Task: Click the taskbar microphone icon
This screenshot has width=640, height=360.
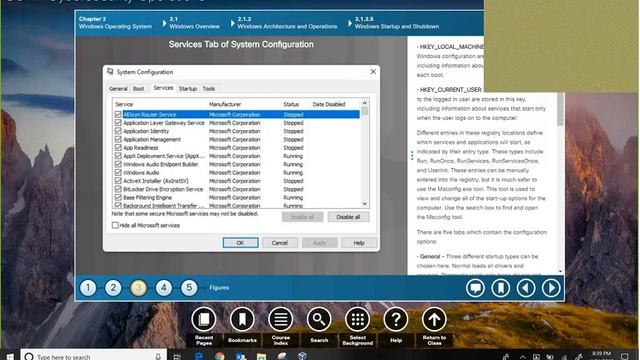Action: (x=158, y=357)
